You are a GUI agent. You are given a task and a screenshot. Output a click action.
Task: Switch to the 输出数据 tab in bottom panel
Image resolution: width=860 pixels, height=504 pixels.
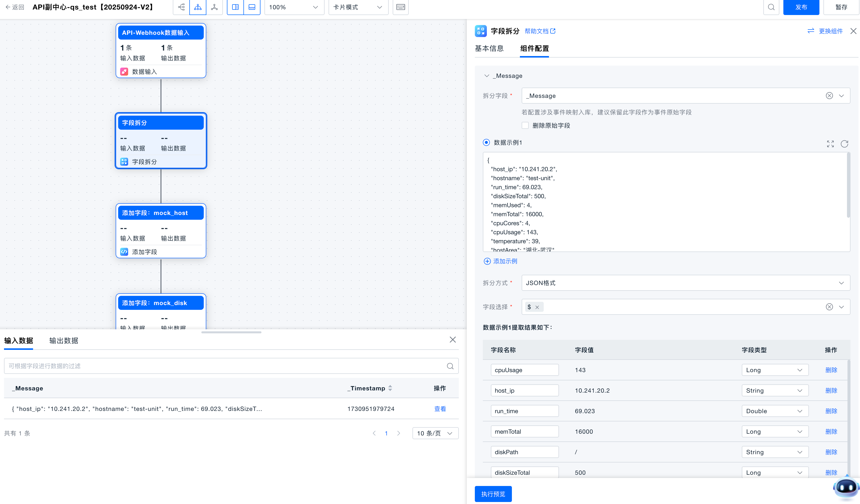tap(63, 340)
